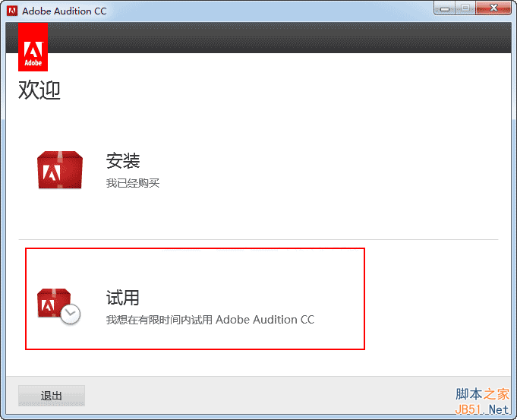Minimize the installer window
The width and height of the screenshot is (517, 420).
444,8
